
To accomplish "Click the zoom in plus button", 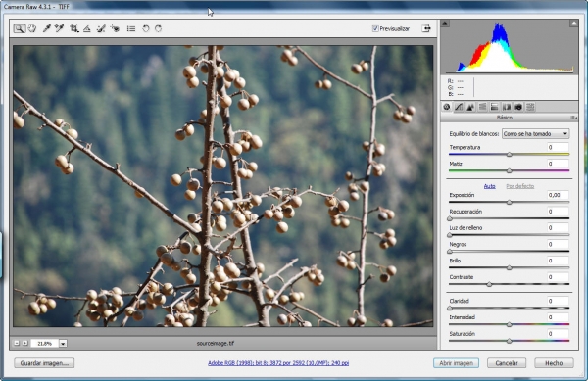I will tap(24, 343).
